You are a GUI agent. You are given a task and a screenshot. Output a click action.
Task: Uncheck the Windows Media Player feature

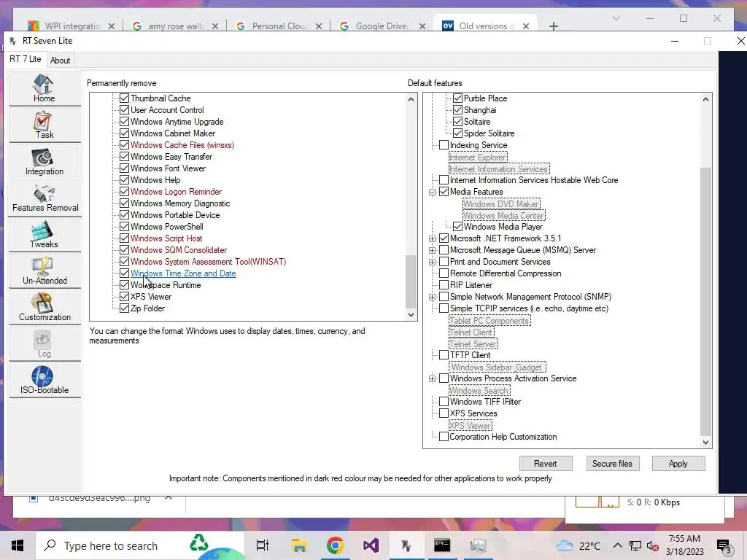pos(457,227)
